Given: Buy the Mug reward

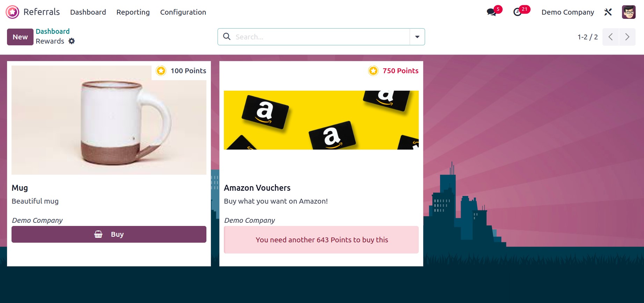Looking at the screenshot, I should 109,234.
